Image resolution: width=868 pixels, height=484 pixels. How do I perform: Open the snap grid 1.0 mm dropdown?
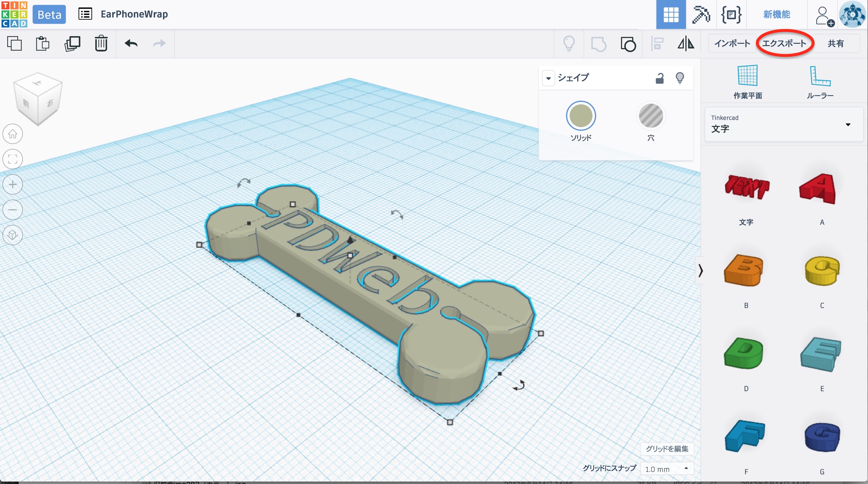coord(666,469)
